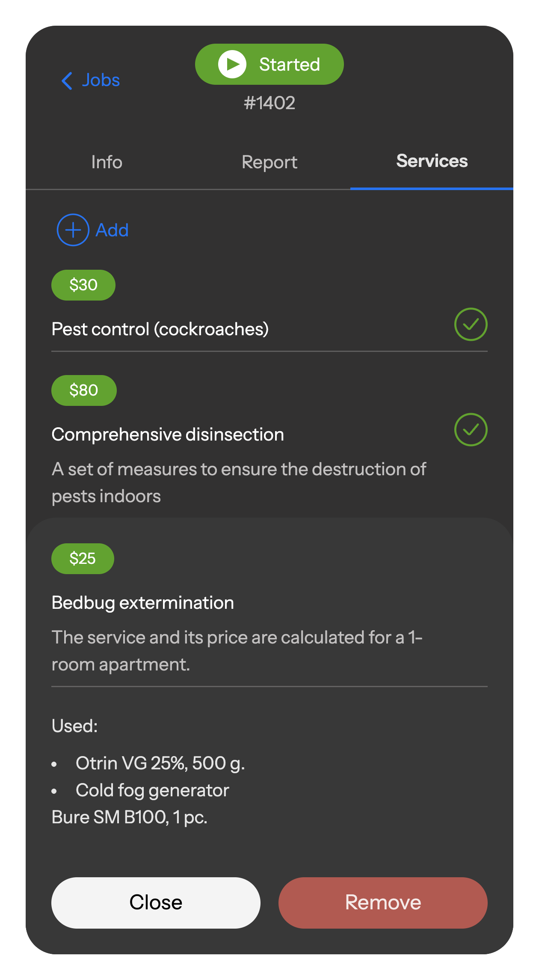Click the Add service link text
This screenshot has height=980, width=539.
pyautogui.click(x=112, y=230)
